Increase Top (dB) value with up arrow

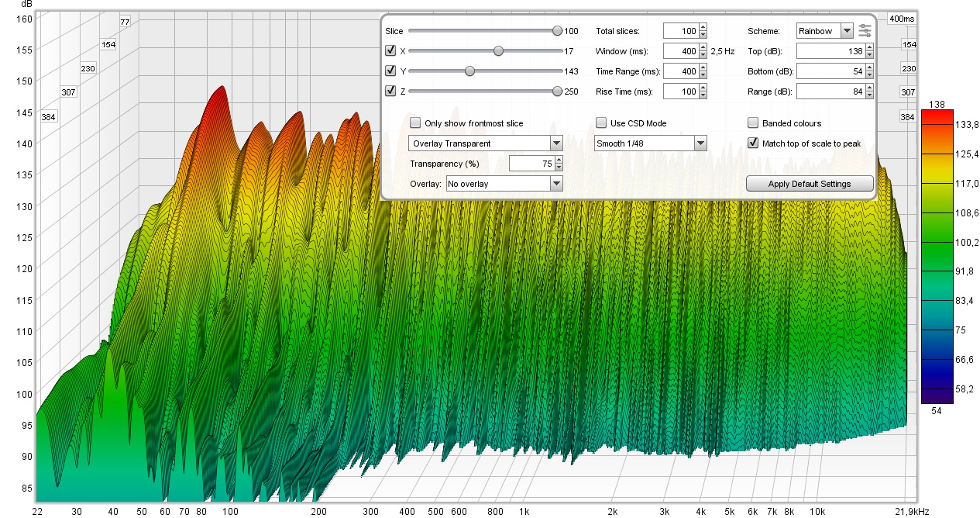click(869, 47)
